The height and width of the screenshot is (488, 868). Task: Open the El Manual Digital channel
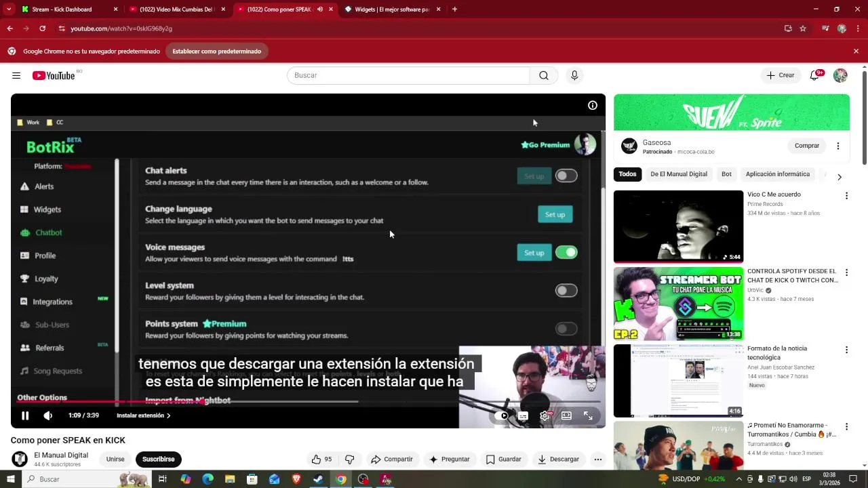click(61, 455)
